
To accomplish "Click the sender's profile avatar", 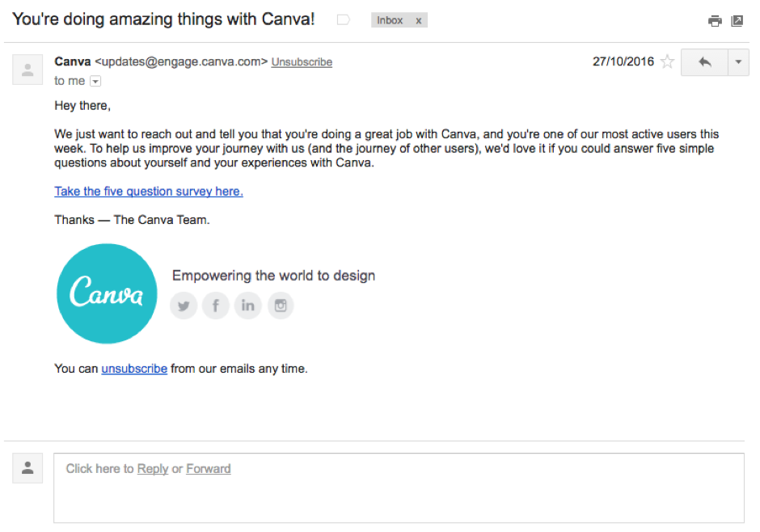I will click(27, 70).
